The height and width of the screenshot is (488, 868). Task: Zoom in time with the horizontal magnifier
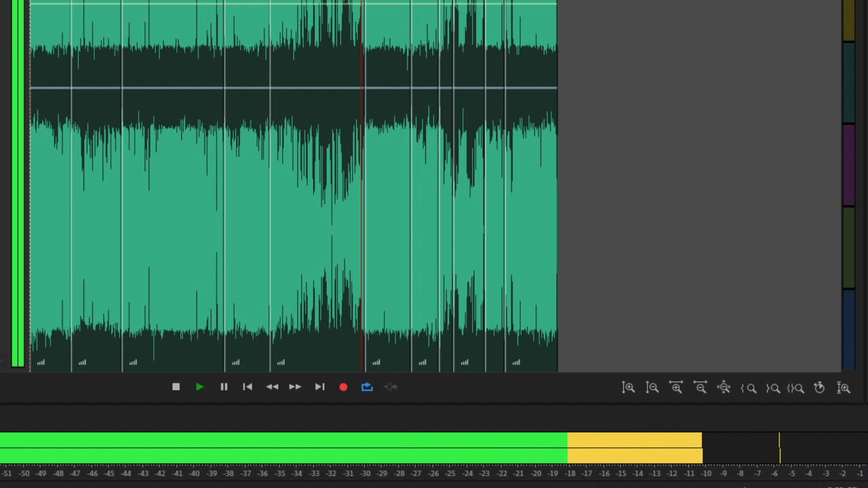tap(676, 388)
